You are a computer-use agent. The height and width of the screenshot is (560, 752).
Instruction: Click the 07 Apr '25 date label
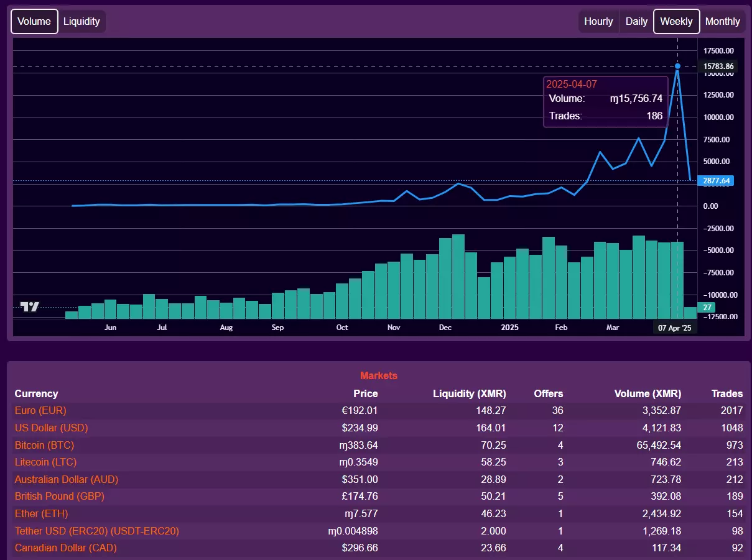click(675, 327)
